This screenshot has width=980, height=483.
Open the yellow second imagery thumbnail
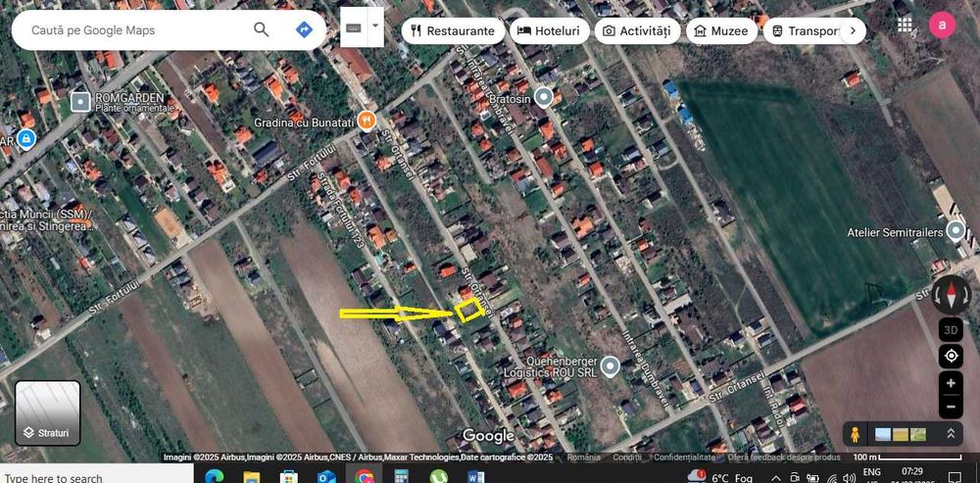tap(900, 434)
